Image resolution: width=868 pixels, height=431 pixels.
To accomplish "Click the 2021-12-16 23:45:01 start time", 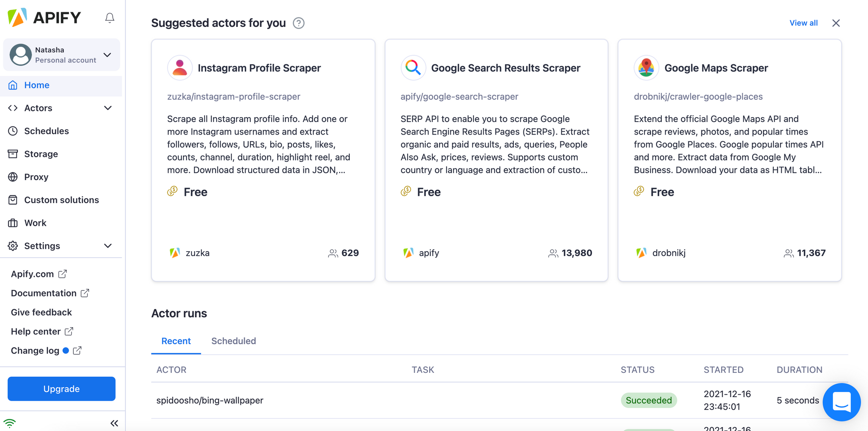I will pyautogui.click(x=727, y=400).
